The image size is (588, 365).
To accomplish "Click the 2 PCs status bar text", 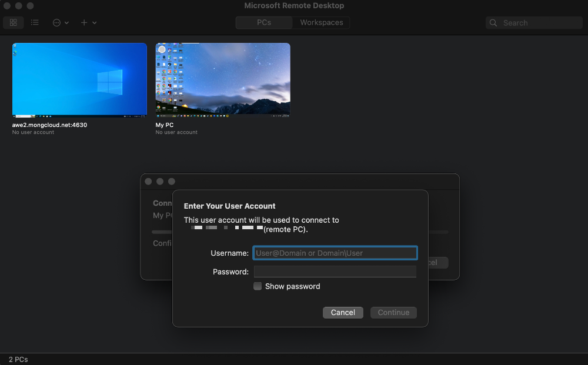I will coord(18,359).
